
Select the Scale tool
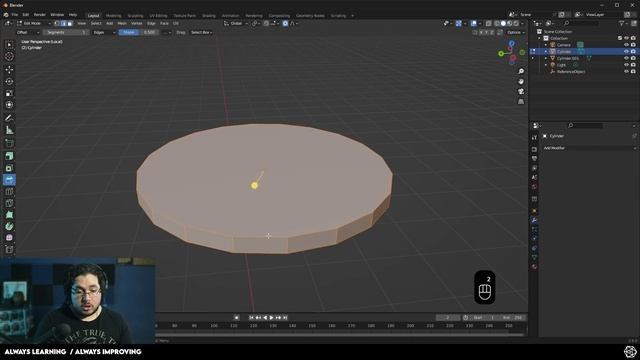pyautogui.click(x=9, y=93)
